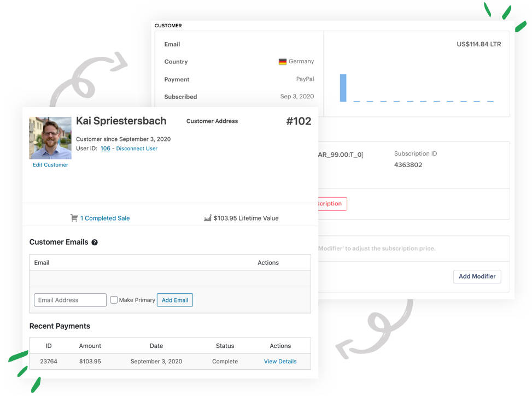Focus the Email Address input field

70,300
